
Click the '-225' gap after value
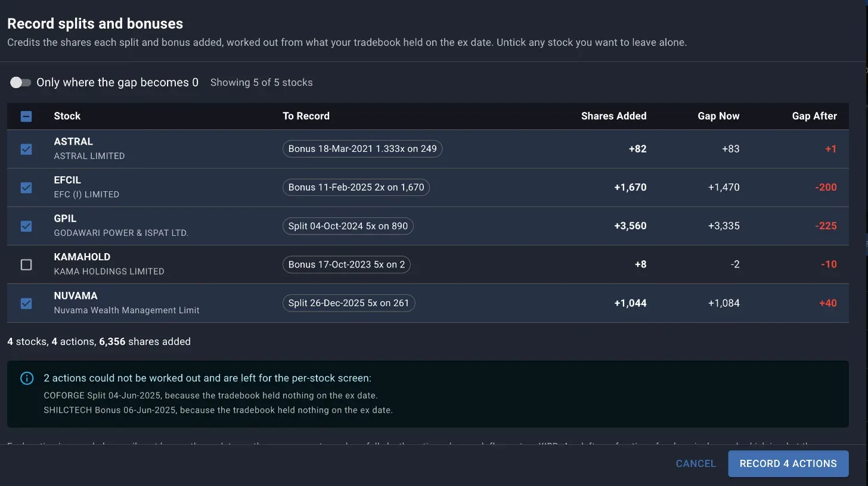point(826,226)
